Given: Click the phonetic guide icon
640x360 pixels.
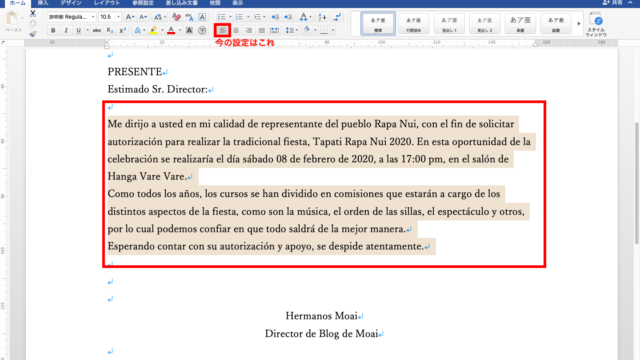Looking at the screenshot, I should coord(189,17).
